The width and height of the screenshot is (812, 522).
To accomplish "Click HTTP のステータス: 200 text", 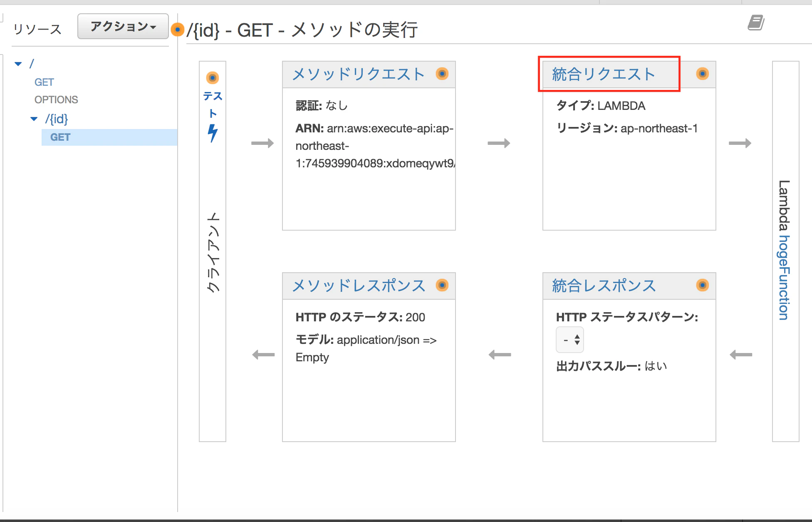I will (360, 317).
